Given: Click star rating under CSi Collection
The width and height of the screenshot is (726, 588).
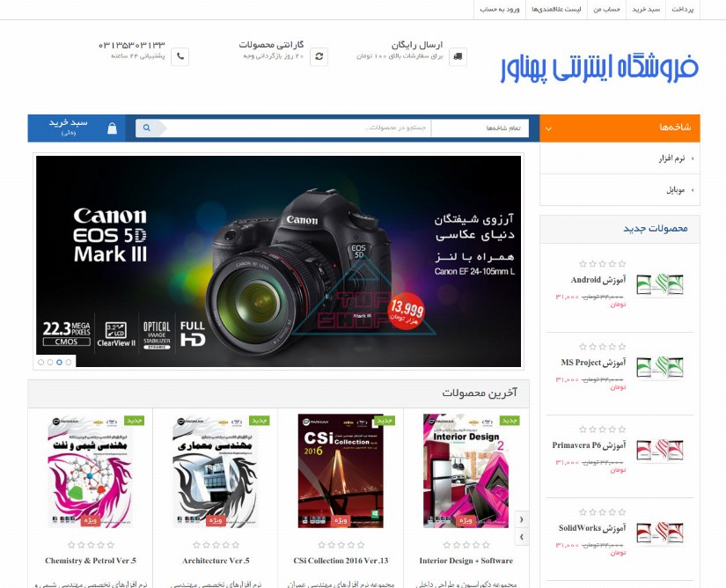Looking at the screenshot, I should (341, 545).
